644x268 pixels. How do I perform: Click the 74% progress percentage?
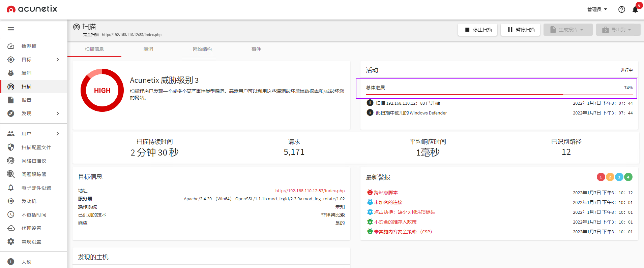coord(628,88)
